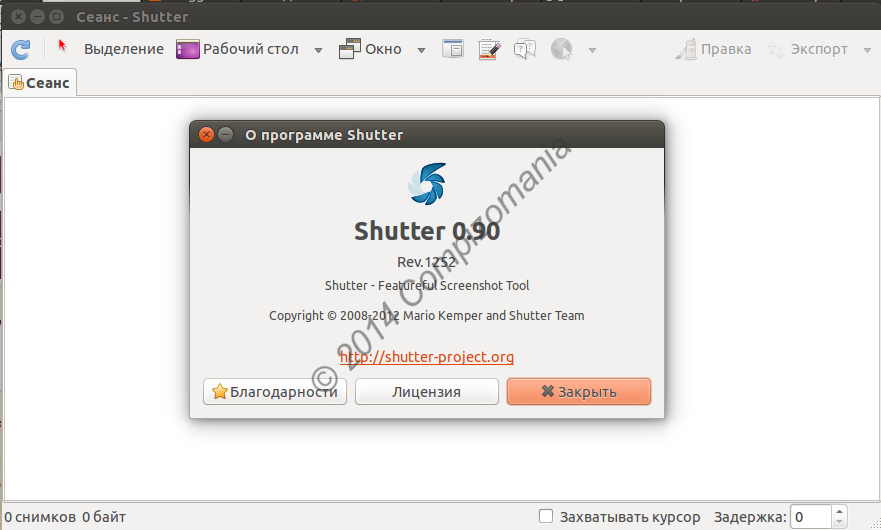Choose the menu capture icon with pencil
881x530 pixels.
(x=489, y=49)
